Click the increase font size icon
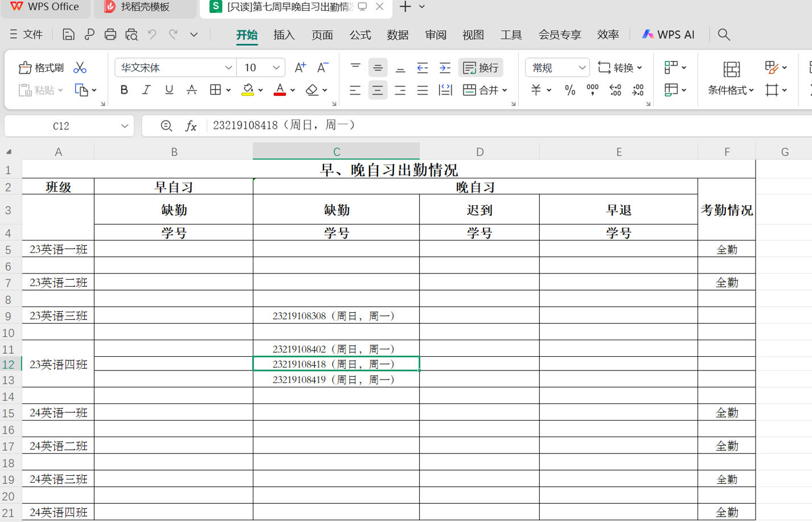This screenshot has width=812, height=522. [300, 68]
